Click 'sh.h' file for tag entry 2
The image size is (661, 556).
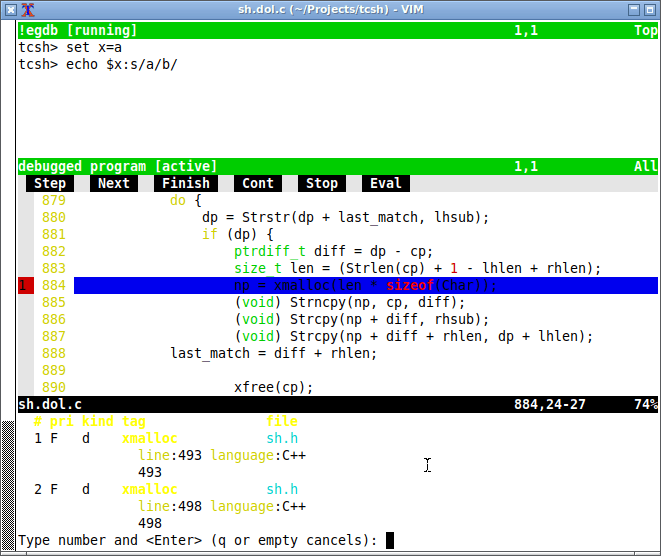pos(282,489)
